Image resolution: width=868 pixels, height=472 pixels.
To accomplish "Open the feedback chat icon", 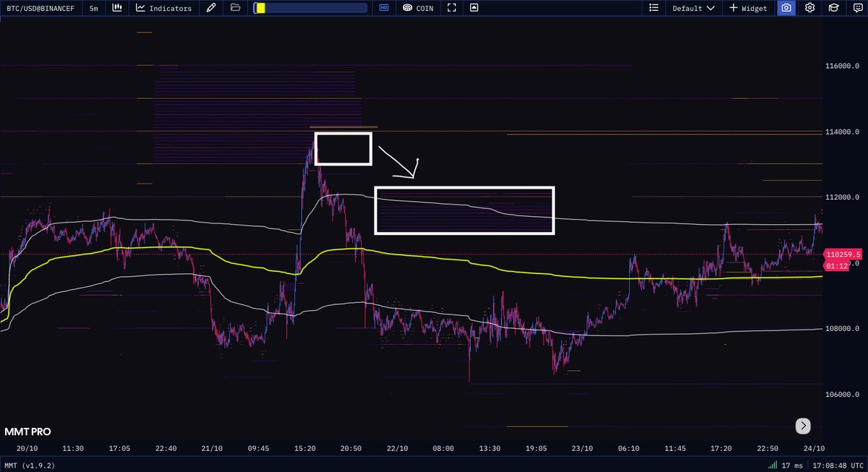I will coord(857,8).
